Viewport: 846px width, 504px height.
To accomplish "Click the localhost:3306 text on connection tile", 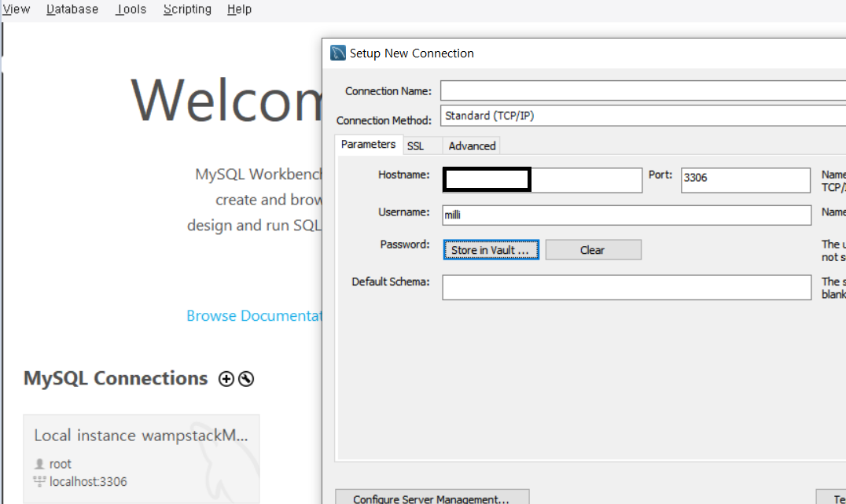I will [x=89, y=482].
